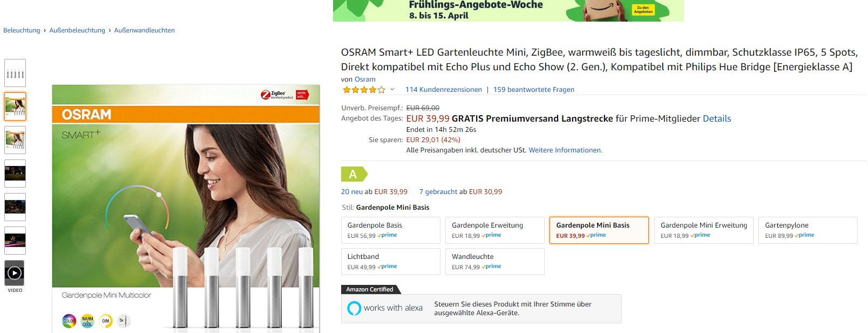The image size is (868, 333).
Task: Select the first product thumbnail with five poles
Action: pos(15,73)
